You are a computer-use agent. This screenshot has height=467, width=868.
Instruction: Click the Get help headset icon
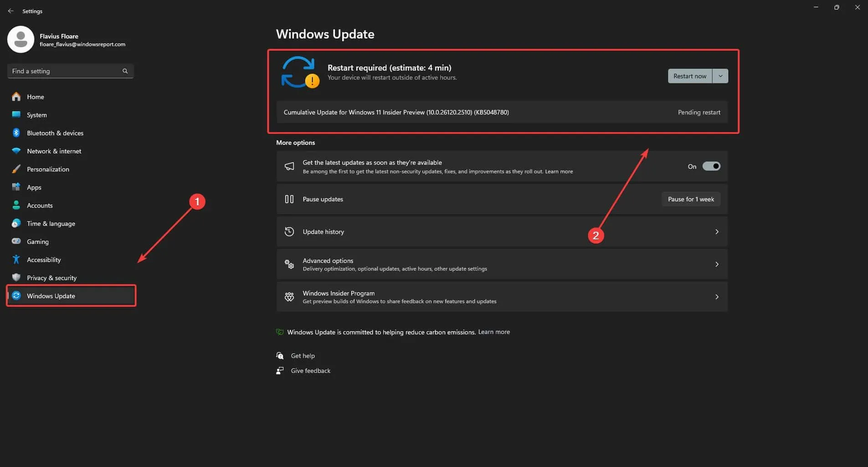click(280, 356)
